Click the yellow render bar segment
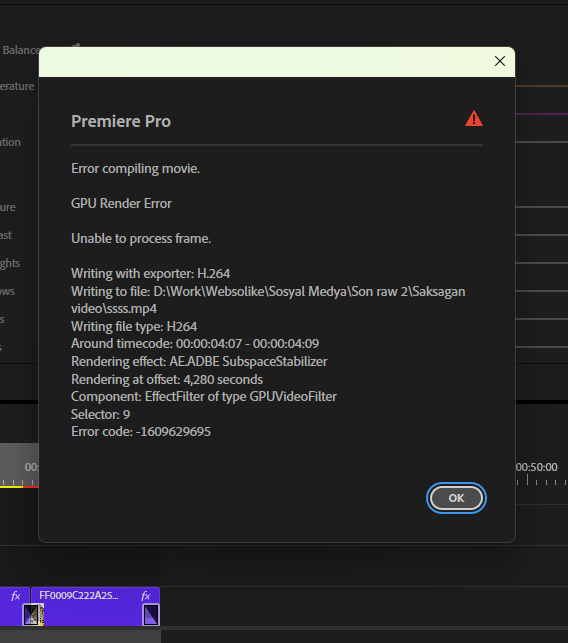 click(x=11, y=487)
